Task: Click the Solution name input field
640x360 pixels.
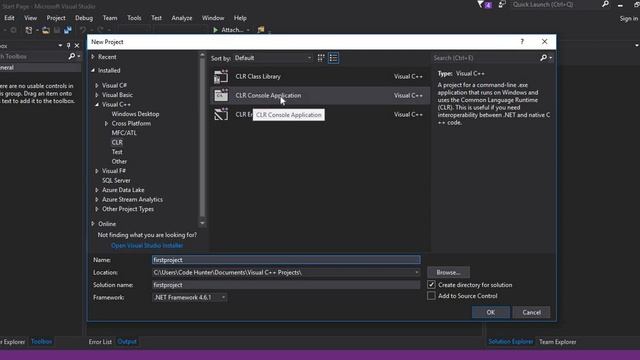Action: (x=286, y=285)
